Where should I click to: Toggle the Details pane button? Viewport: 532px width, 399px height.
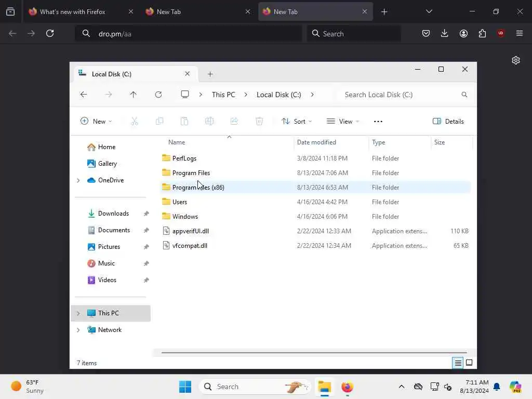[x=448, y=122]
